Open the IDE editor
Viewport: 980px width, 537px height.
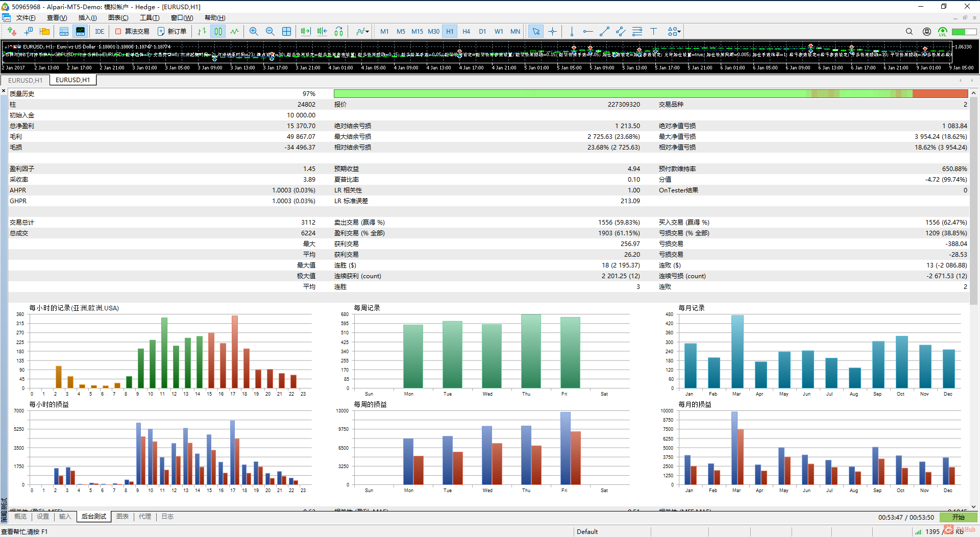click(x=100, y=32)
